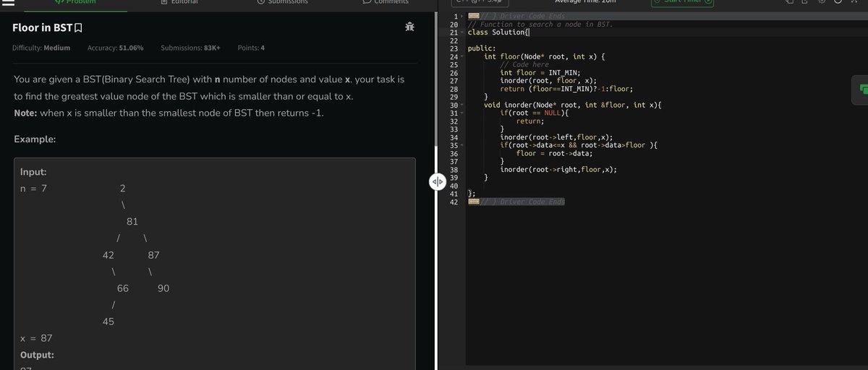Click the 'Input:' label in the example
The height and width of the screenshot is (370, 868).
(34, 172)
